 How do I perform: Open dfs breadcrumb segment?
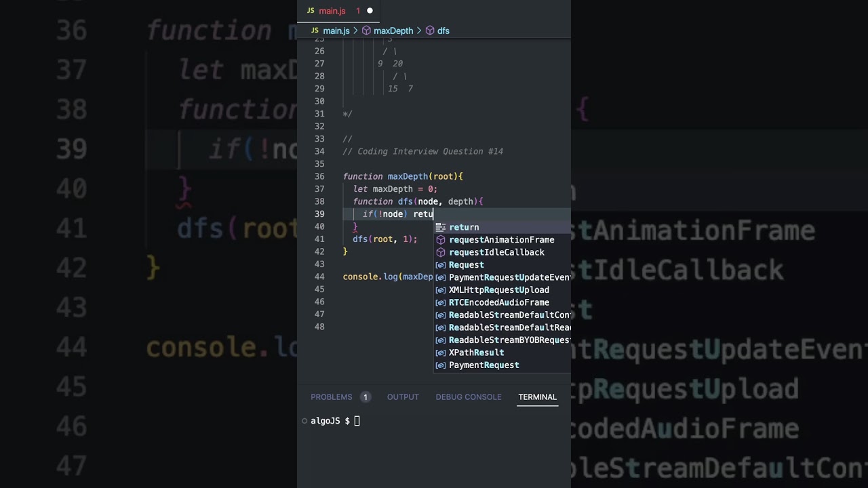(443, 30)
